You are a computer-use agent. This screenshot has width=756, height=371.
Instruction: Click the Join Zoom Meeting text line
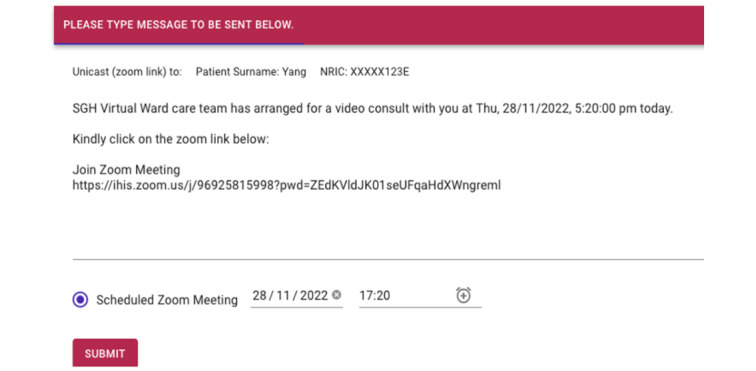[x=126, y=170]
